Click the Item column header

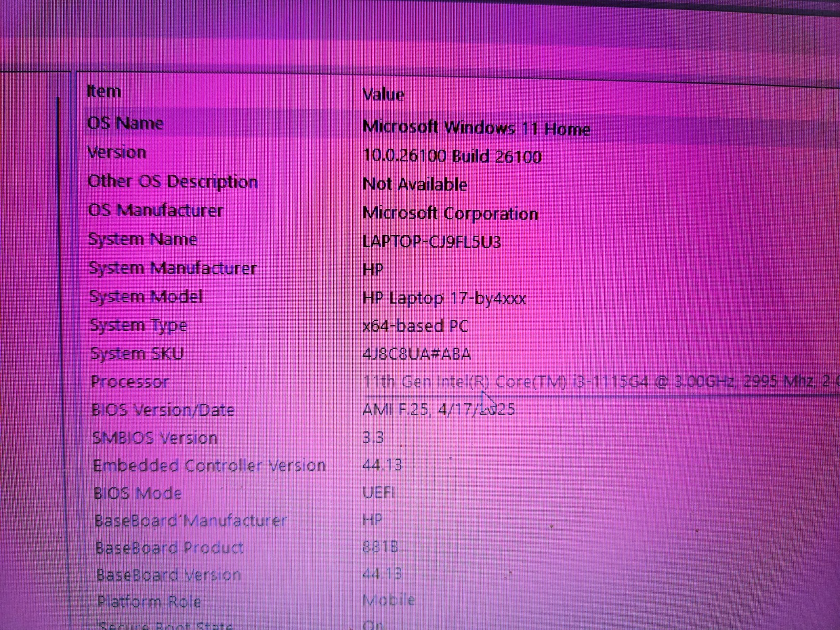point(104,91)
